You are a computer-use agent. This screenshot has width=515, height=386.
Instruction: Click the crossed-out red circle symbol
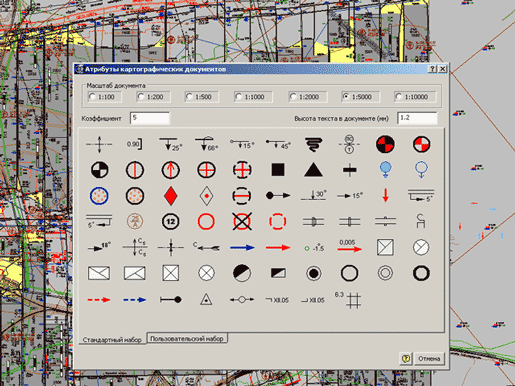pyautogui.click(x=242, y=222)
